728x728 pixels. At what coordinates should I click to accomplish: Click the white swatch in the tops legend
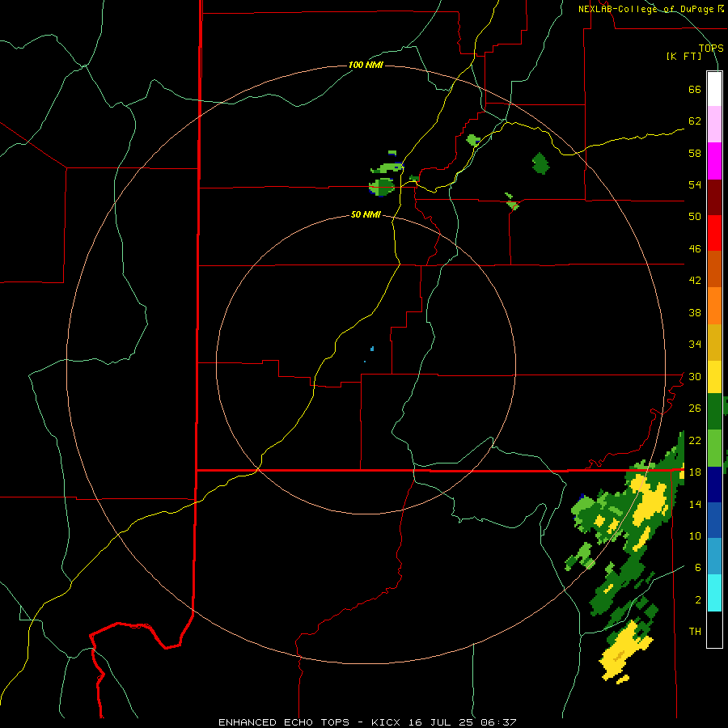click(x=714, y=89)
